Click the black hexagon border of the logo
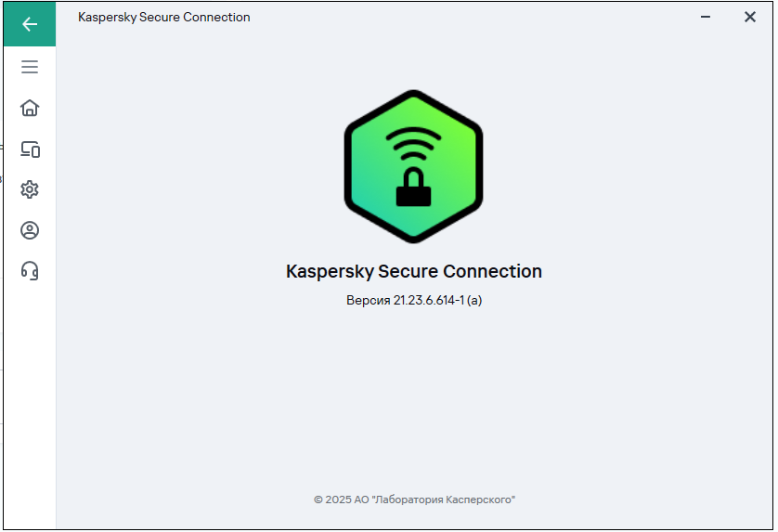 click(x=348, y=167)
